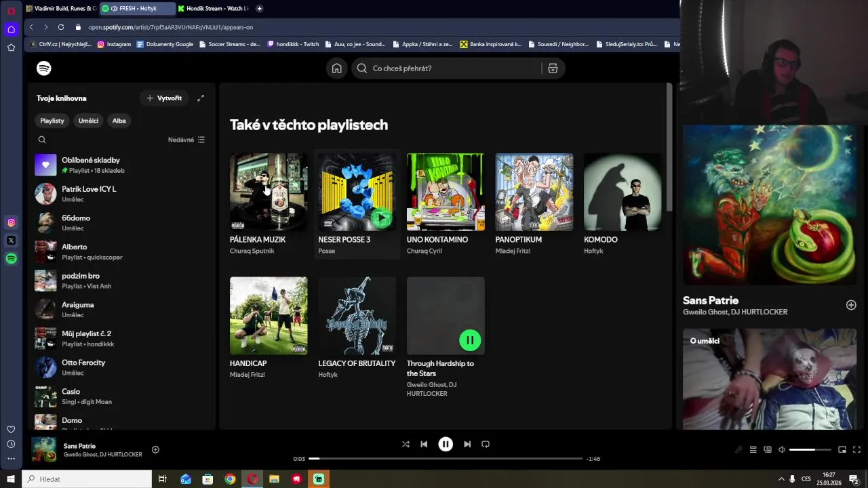
Task: Toggle repeat mode
Action: click(486, 444)
